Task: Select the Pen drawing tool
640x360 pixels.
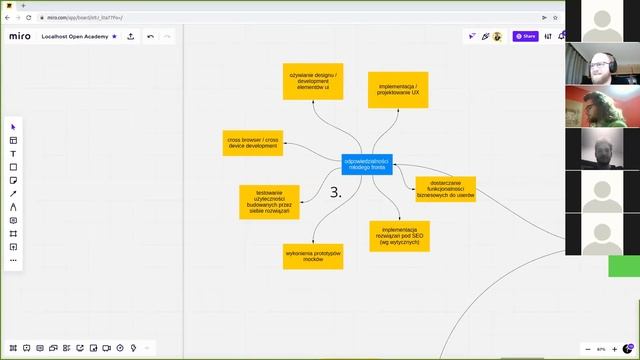Action: tap(13, 207)
